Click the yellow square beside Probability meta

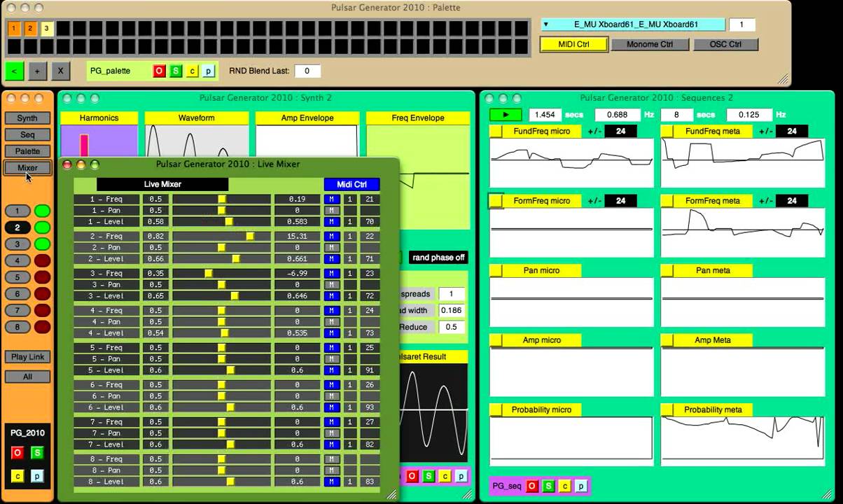pyautogui.click(x=667, y=409)
